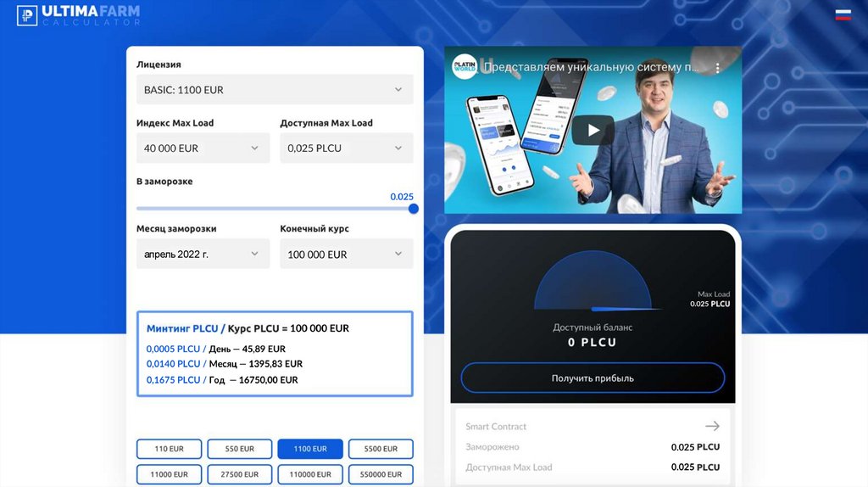868x487 pixels.
Task: Select the 110 EUR license option
Action: [x=169, y=449]
